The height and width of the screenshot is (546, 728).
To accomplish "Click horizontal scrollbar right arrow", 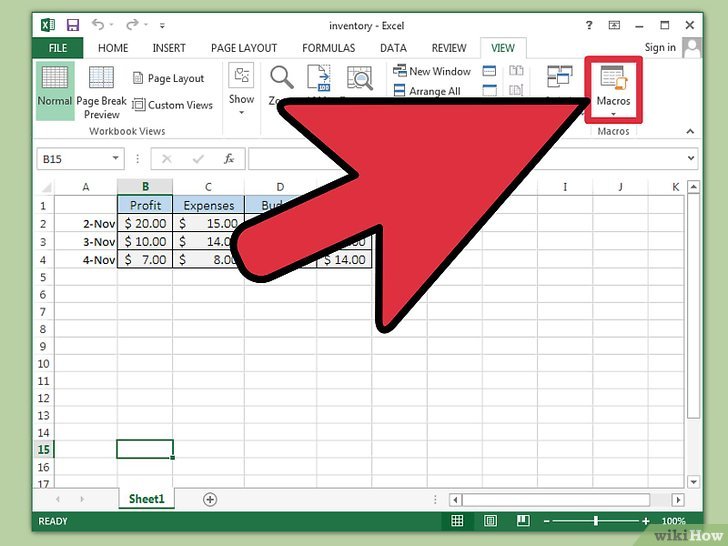I will tap(678, 500).
